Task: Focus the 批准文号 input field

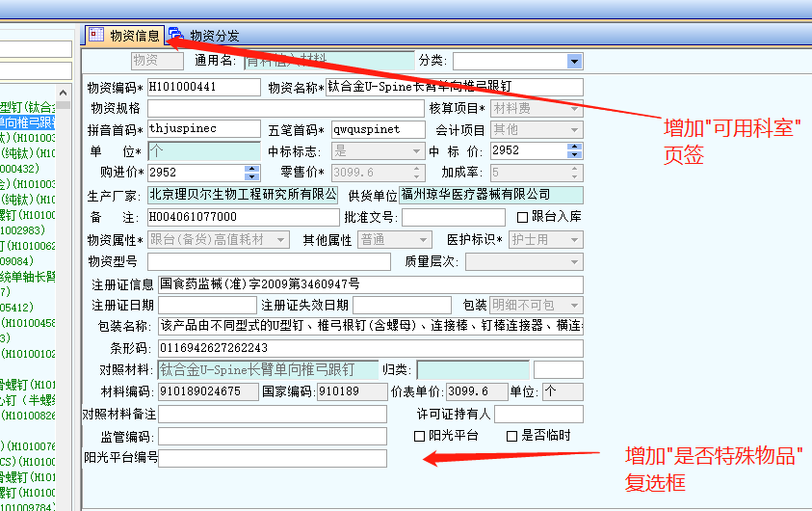Action: pos(453,217)
